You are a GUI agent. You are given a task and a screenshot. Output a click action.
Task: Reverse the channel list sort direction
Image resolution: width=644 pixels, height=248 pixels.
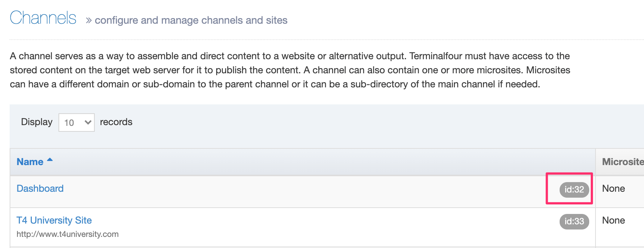pos(30,162)
